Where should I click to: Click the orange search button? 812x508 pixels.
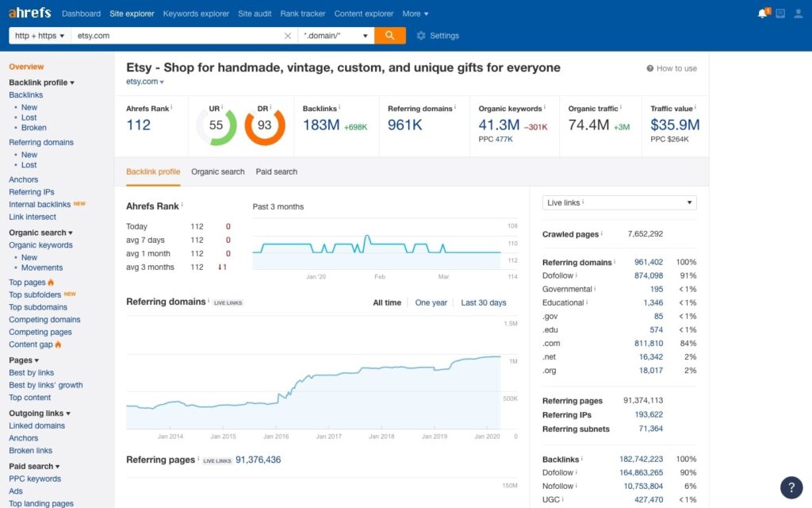pos(390,35)
